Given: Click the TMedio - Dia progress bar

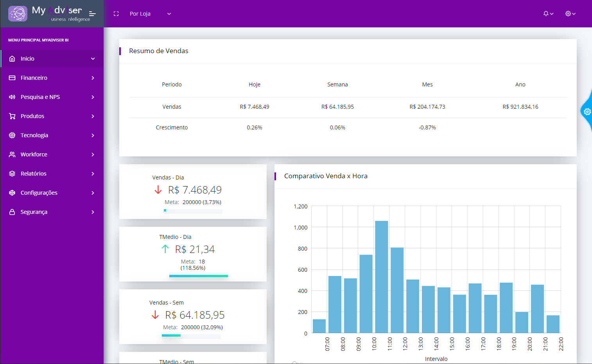Looking at the screenshot, I should coord(199,276).
